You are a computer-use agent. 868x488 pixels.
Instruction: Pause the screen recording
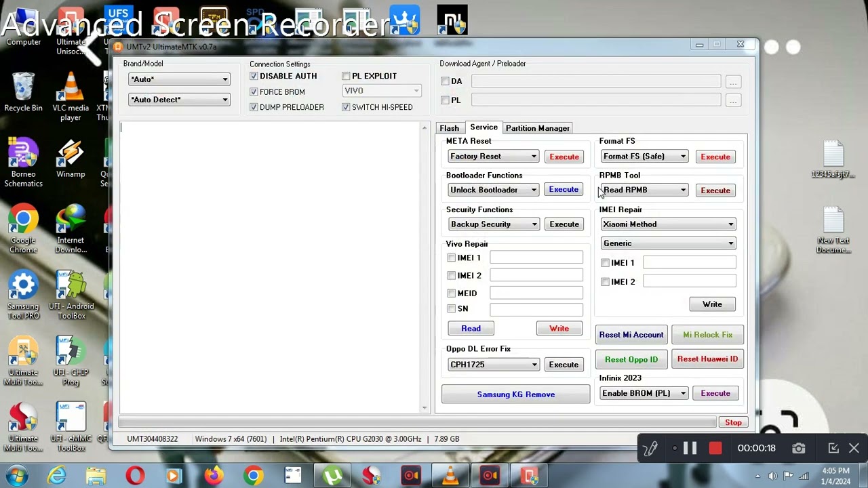tap(690, 448)
